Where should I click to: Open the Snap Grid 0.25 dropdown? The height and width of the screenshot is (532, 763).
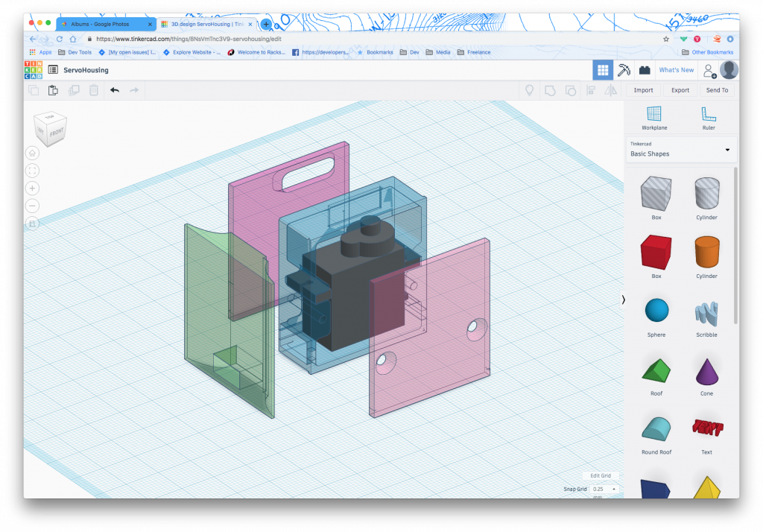click(x=603, y=490)
